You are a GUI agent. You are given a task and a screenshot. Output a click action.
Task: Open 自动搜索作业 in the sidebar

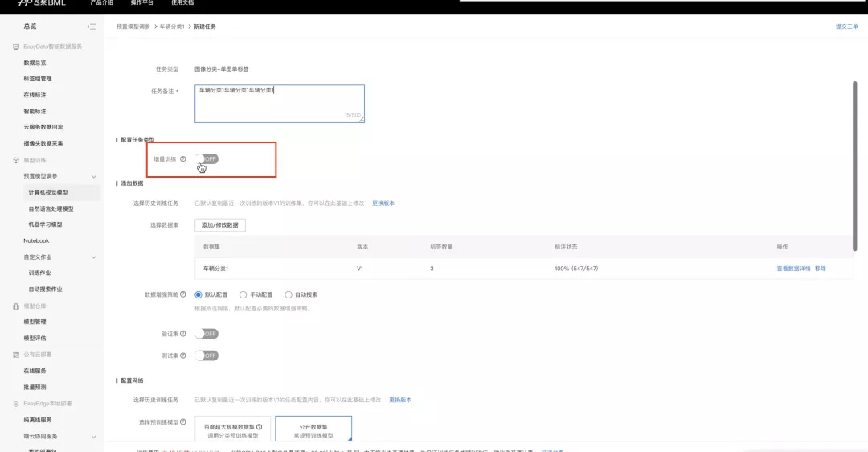tap(45, 290)
